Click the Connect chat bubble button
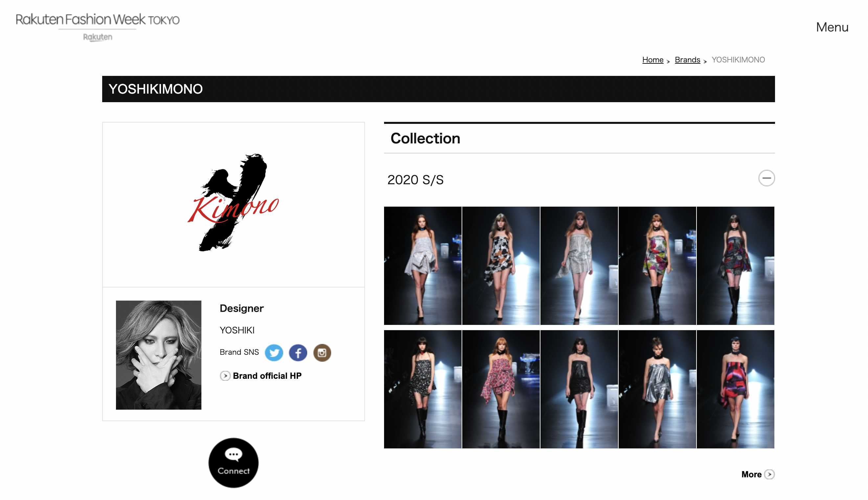 coord(233,462)
